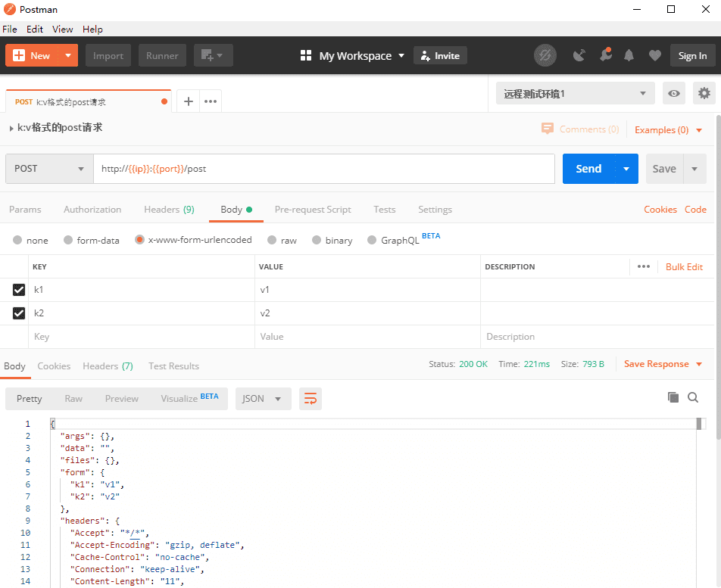Select the form-data radio button
This screenshot has height=588, width=721.
pos(68,240)
